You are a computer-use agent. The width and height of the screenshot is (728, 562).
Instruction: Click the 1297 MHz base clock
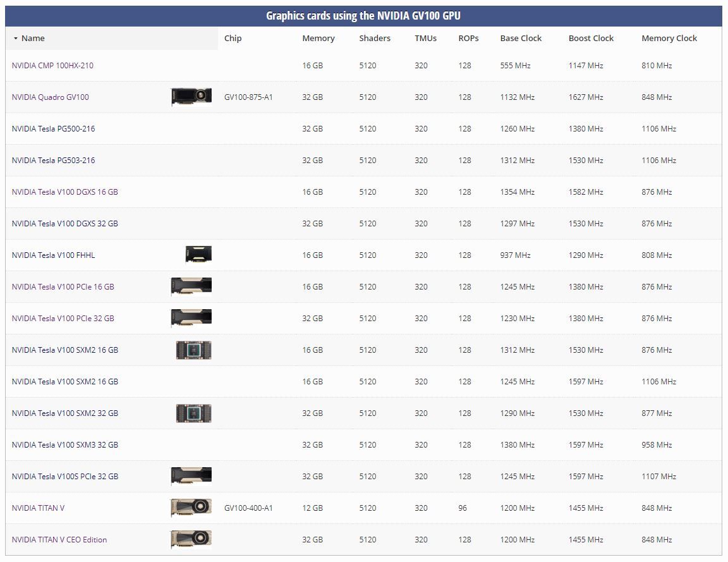(517, 223)
